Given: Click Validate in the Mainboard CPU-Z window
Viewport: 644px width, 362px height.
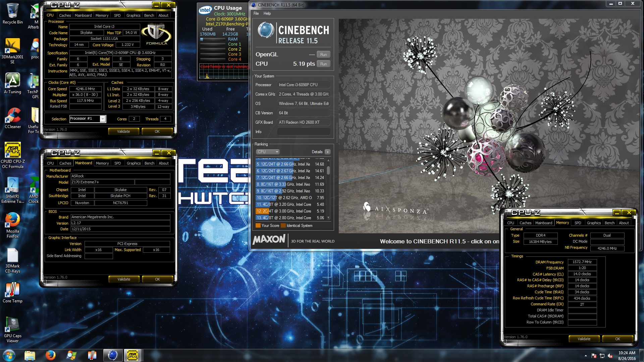Looking at the screenshot, I should click(124, 279).
